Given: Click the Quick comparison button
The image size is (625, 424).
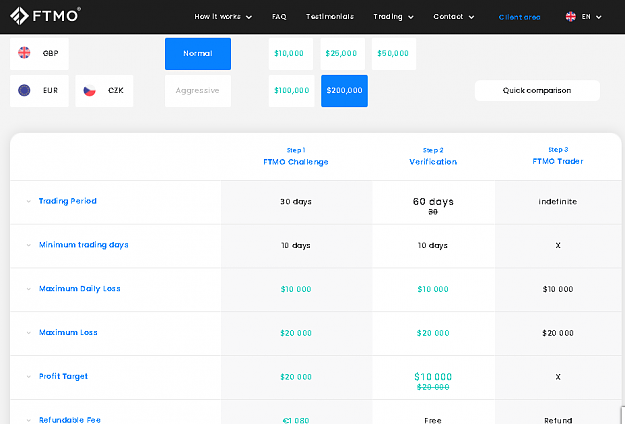Looking at the screenshot, I should coord(537,90).
